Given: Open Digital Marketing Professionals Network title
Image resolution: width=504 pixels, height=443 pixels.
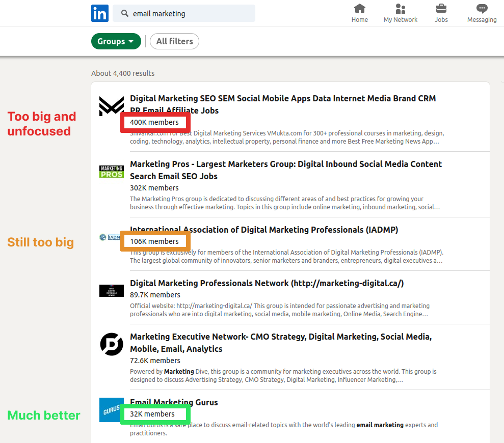Looking at the screenshot, I should click(x=267, y=283).
